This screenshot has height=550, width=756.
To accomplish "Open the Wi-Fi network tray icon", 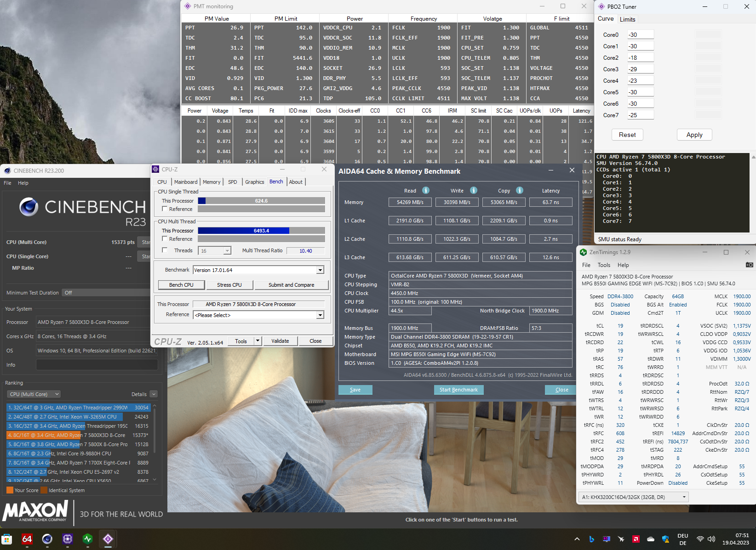I will click(x=700, y=539).
